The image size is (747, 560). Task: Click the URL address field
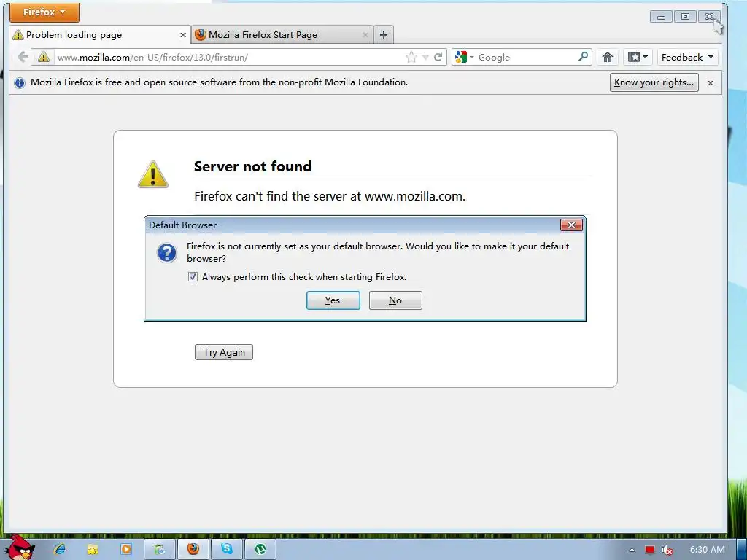tap(228, 57)
